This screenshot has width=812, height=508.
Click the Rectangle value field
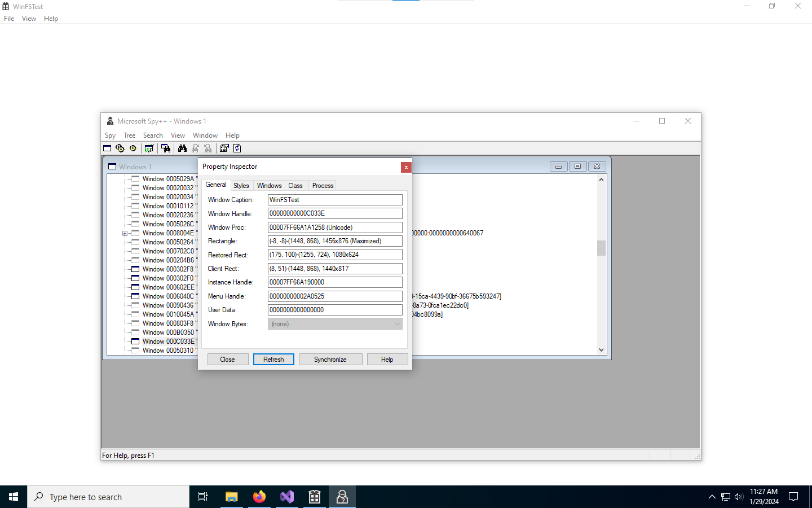335,241
